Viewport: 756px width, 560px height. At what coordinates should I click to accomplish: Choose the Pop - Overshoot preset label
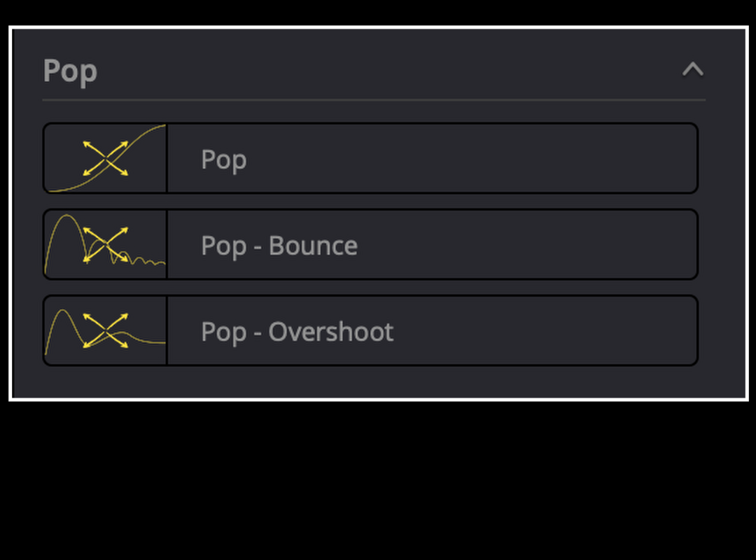click(297, 332)
